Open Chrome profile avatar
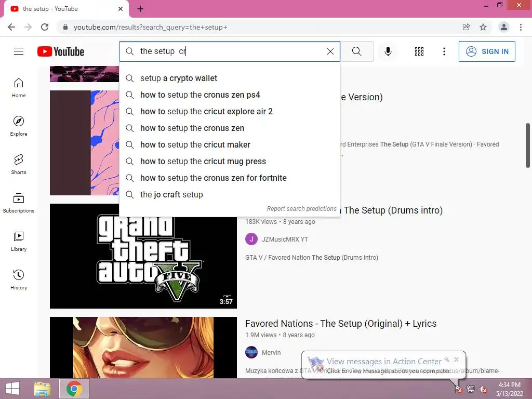This screenshot has width=532, height=399. pyautogui.click(x=504, y=27)
